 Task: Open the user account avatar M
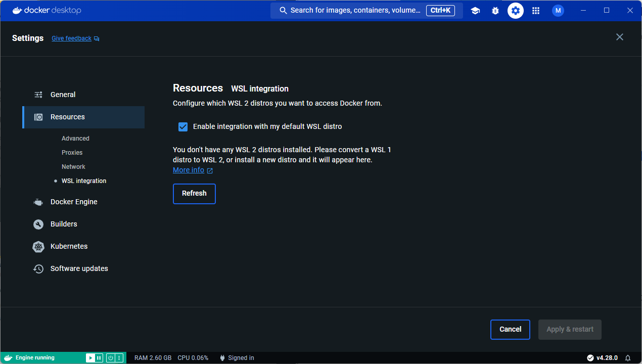(558, 11)
